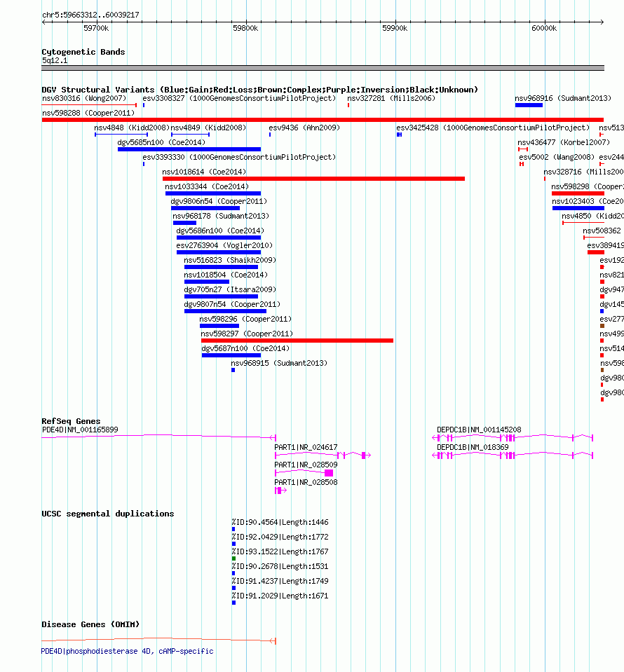Click the 59700k ruler position label

point(96,28)
